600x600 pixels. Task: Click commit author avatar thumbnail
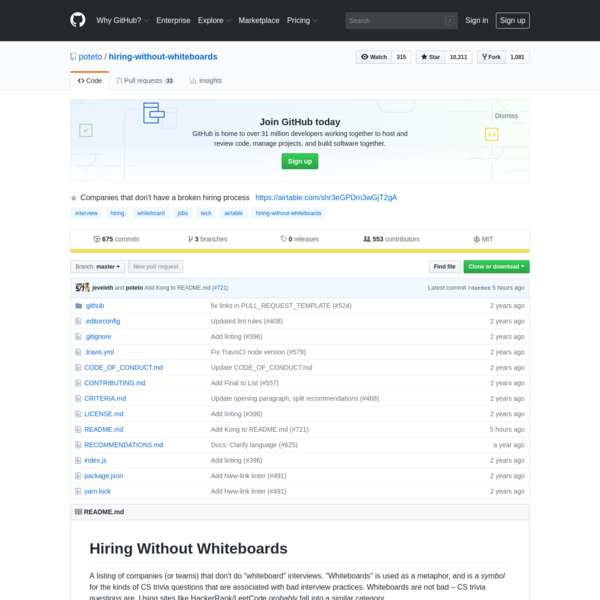[x=82, y=287]
